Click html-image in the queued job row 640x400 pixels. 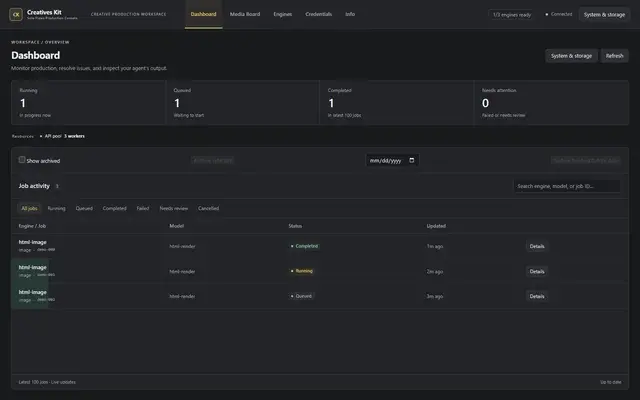click(x=33, y=292)
